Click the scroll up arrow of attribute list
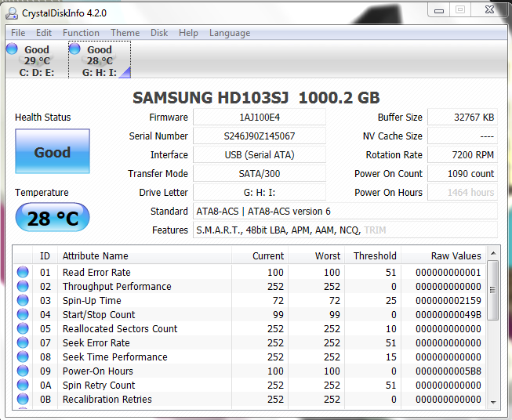512x420 pixels. pos(493,253)
